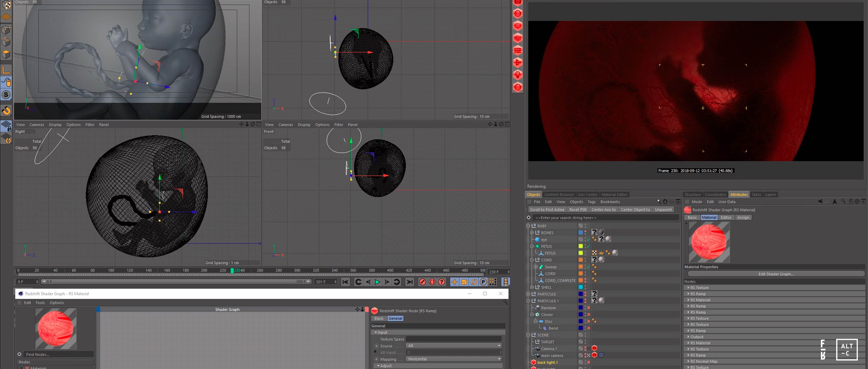Expand the Output node in Nodes list
This screenshot has height=369, width=868.
pyautogui.click(x=689, y=337)
